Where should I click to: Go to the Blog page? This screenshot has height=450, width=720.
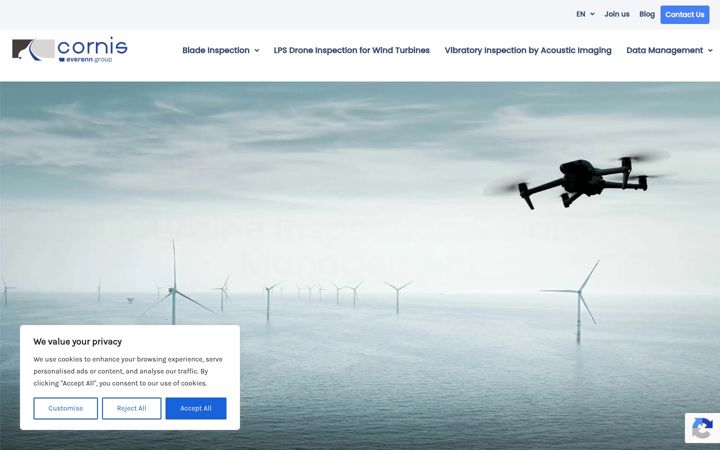click(647, 14)
